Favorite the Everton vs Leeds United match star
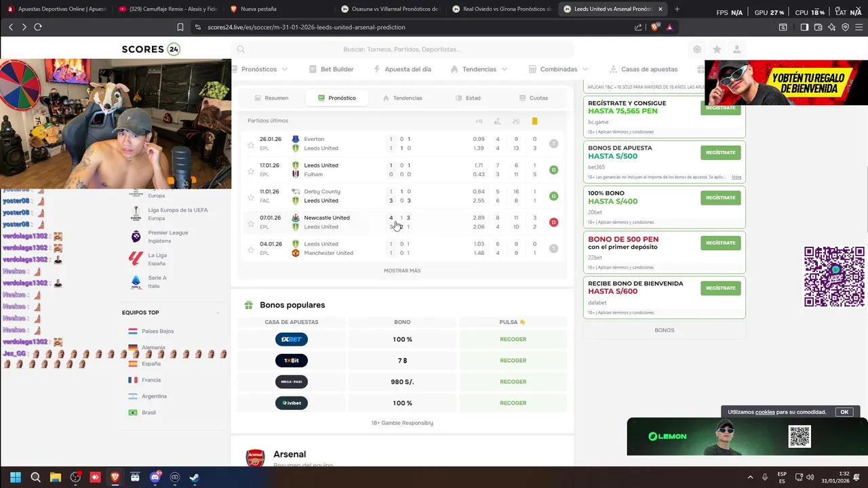The width and height of the screenshot is (868, 488). [x=250, y=144]
